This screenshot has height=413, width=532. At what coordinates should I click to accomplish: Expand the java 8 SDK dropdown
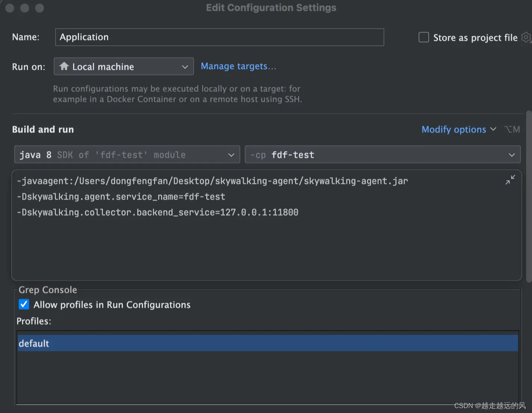click(x=127, y=155)
